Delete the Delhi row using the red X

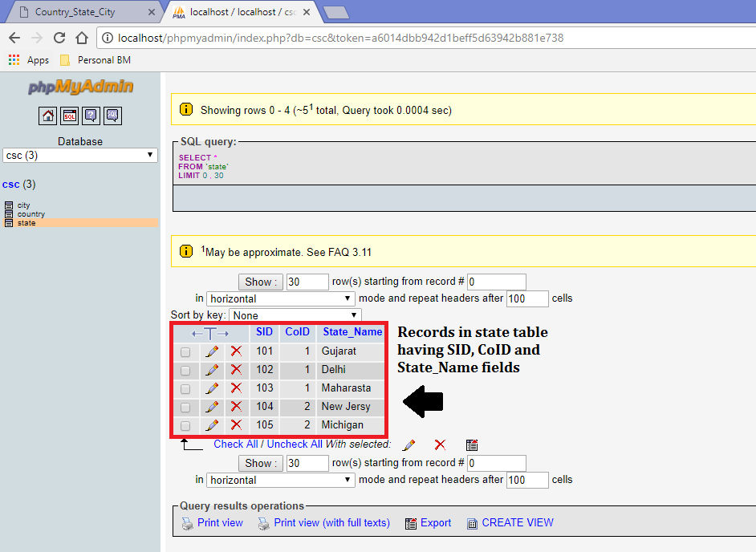(x=234, y=369)
